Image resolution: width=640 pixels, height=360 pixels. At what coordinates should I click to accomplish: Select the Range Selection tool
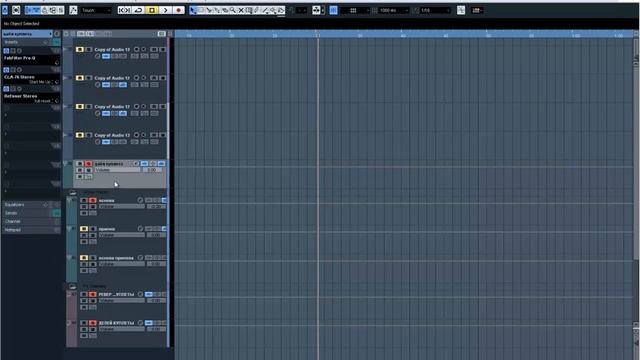201,10
